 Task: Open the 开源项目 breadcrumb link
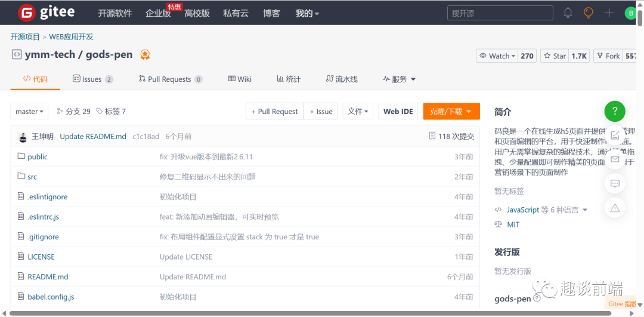point(25,36)
